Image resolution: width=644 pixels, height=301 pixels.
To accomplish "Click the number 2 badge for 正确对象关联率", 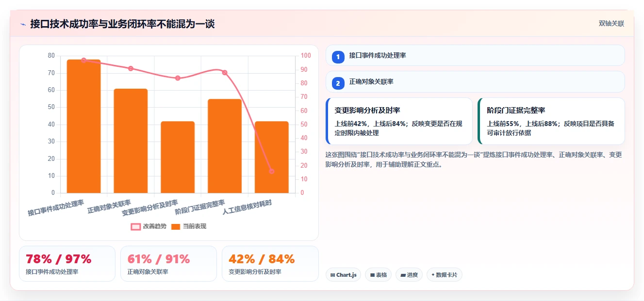I will click(x=338, y=83).
